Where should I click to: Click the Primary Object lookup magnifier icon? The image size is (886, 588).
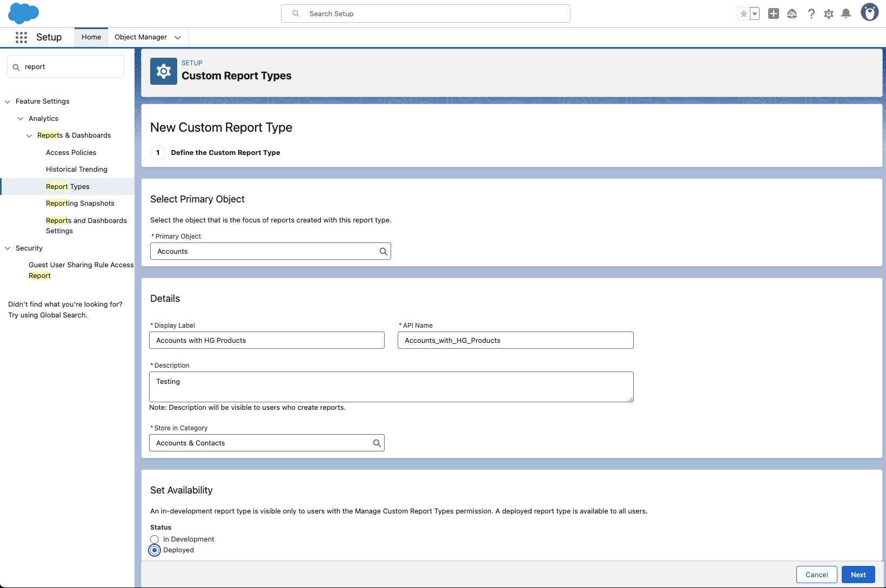384,252
